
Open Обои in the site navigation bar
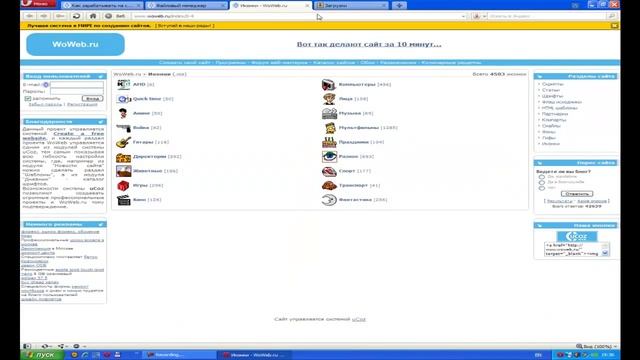click(x=368, y=62)
